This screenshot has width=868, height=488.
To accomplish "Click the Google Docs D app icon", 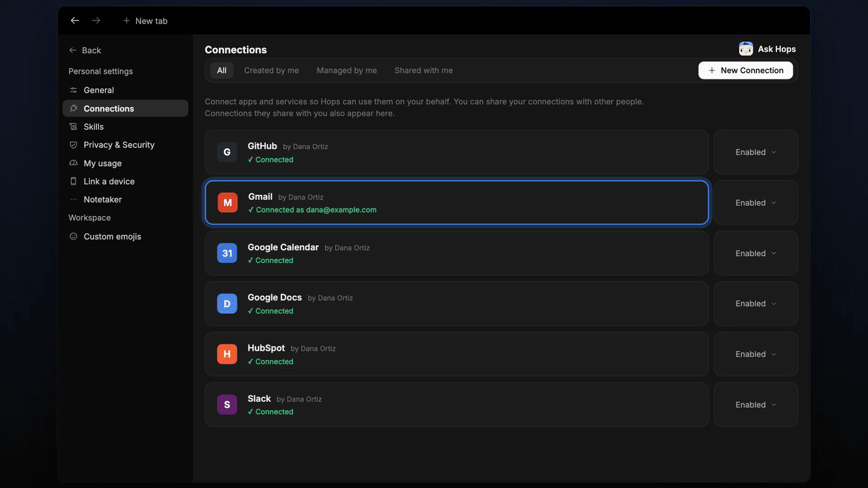I will (227, 304).
